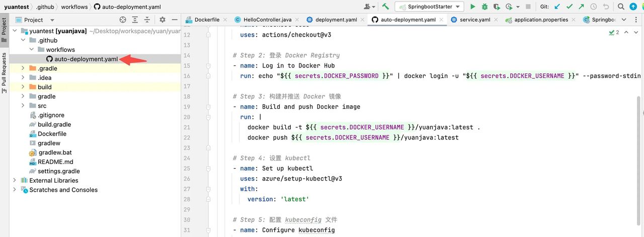Collapse the .github folder

point(24,40)
